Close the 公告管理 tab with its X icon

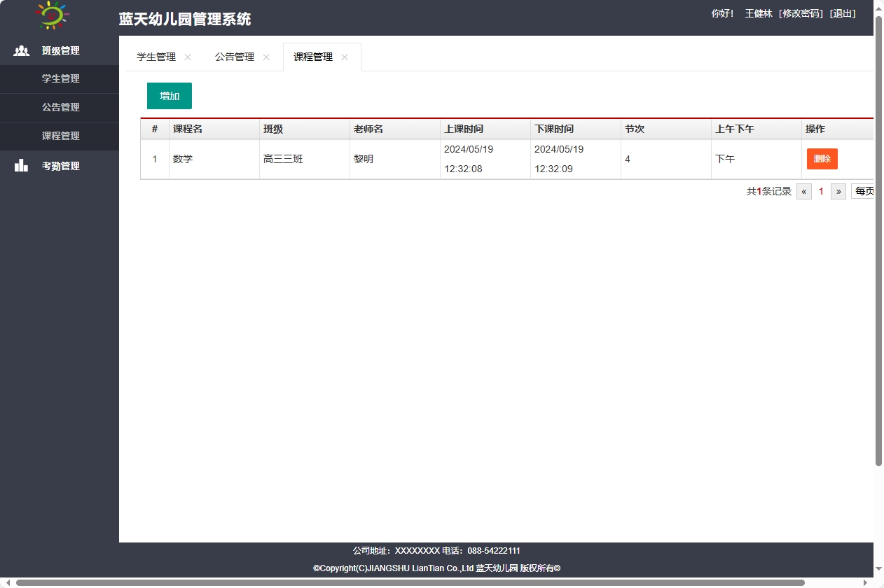tap(265, 57)
